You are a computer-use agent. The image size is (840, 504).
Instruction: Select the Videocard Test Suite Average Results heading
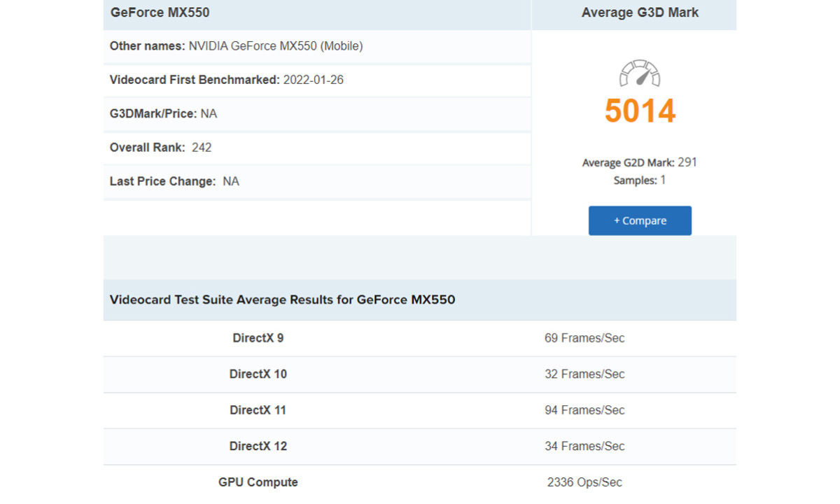pos(282,300)
